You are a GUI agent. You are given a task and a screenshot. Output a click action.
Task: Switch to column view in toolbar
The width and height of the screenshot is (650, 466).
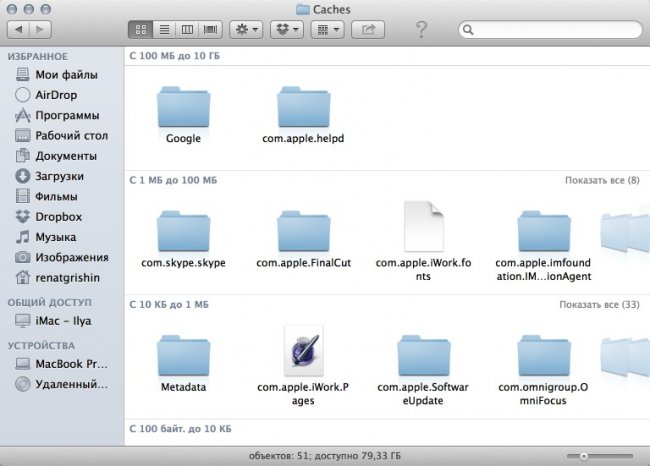185,30
